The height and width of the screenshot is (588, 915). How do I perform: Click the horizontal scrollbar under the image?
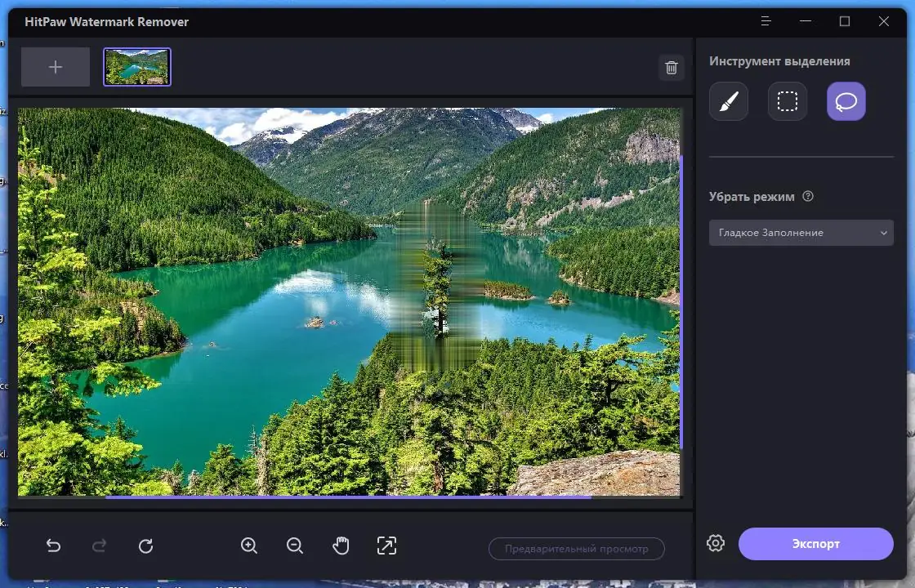pyautogui.click(x=348, y=497)
